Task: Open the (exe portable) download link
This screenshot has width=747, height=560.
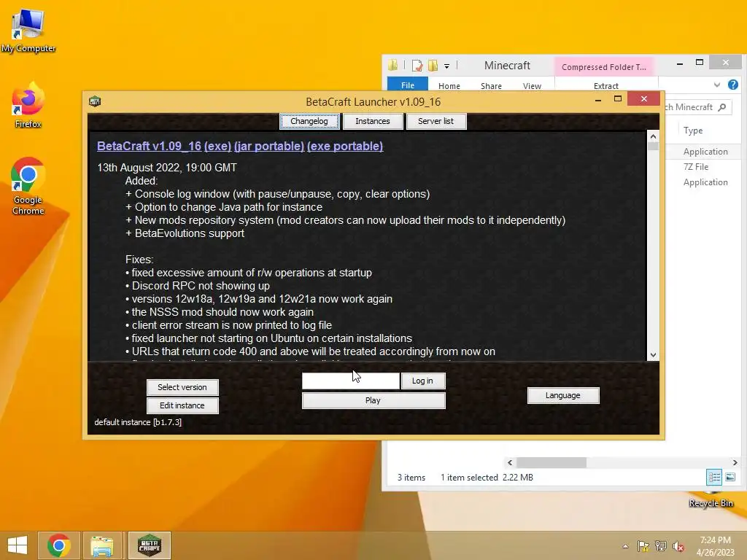Action: point(345,146)
